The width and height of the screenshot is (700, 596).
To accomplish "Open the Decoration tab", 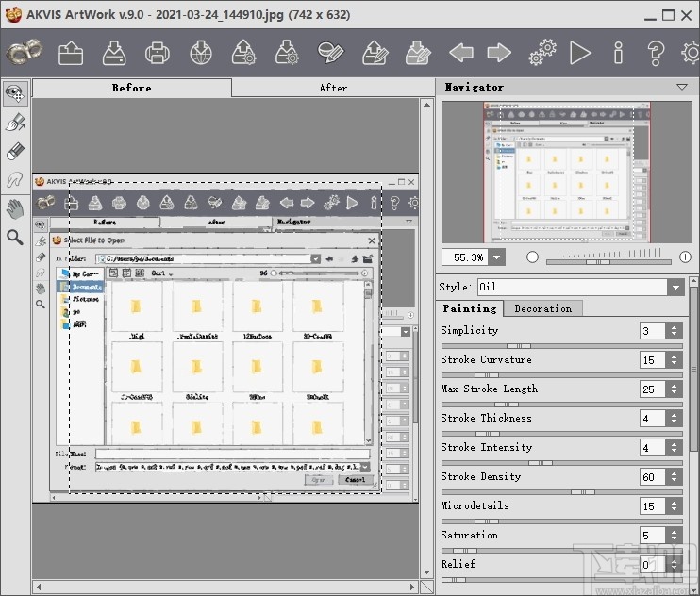I will point(542,308).
